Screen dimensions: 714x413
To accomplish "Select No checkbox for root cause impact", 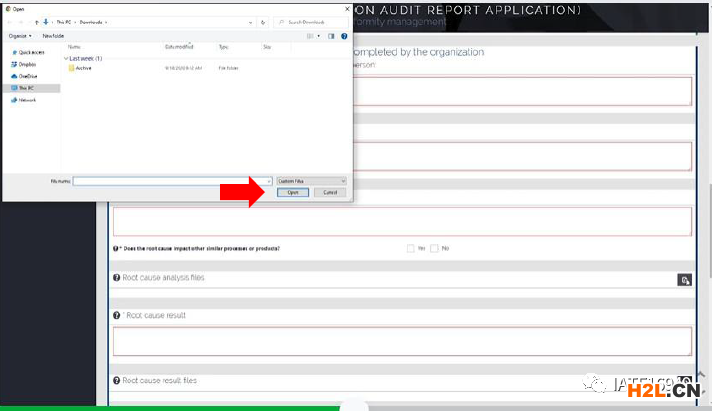I will (435, 248).
